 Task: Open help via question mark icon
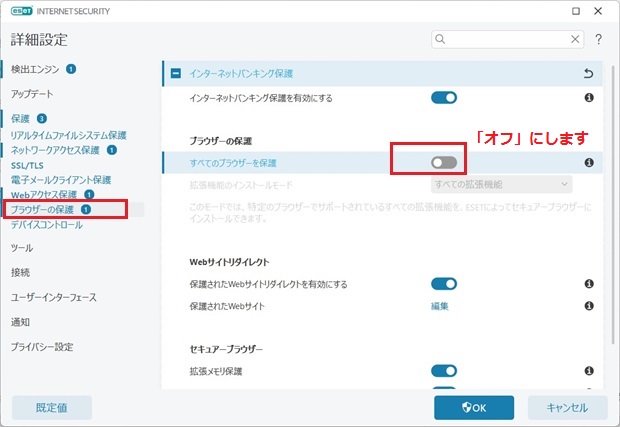pyautogui.click(x=599, y=39)
